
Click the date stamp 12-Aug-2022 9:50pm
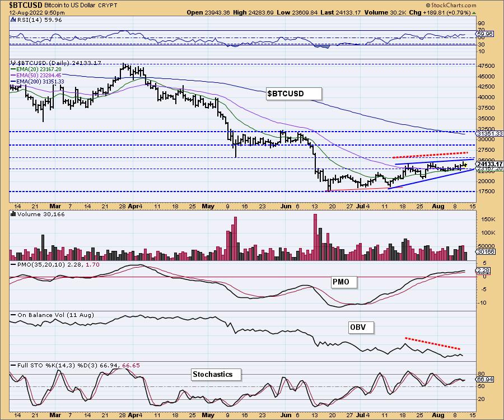pyautogui.click(x=36, y=13)
